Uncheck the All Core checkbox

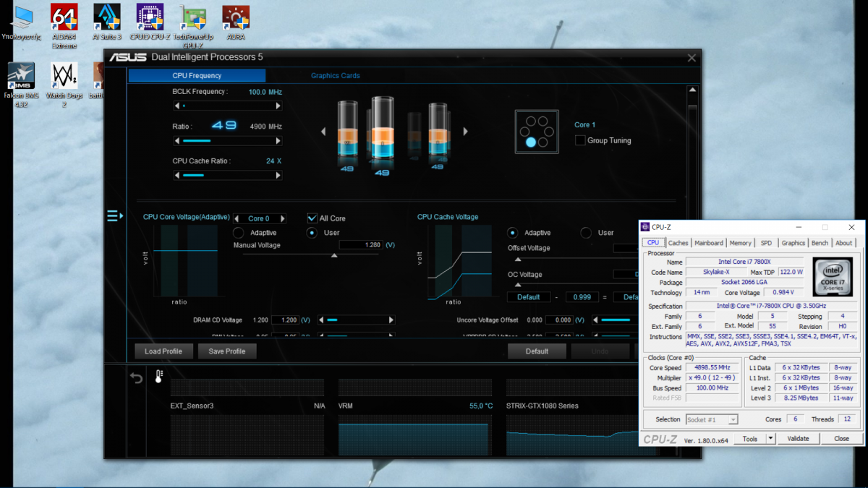pos(312,218)
